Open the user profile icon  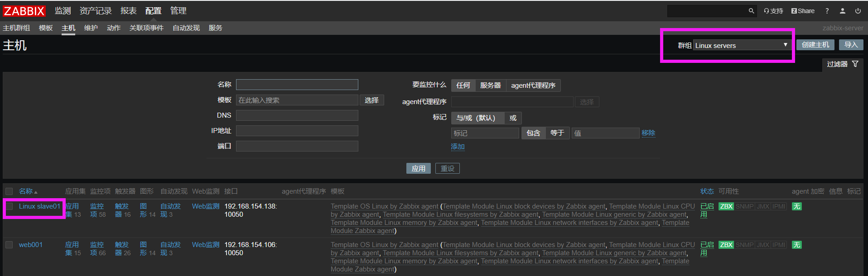coord(843,11)
